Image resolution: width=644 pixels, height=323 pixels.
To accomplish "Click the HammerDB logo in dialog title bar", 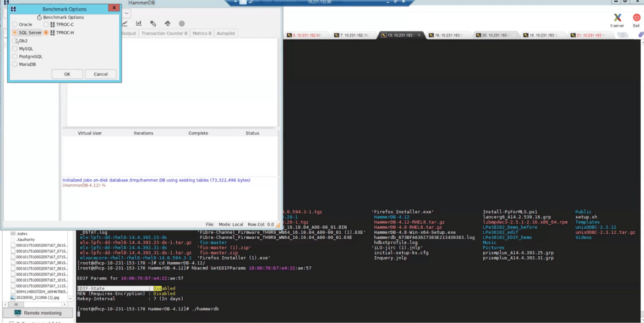I will click(13, 9).
